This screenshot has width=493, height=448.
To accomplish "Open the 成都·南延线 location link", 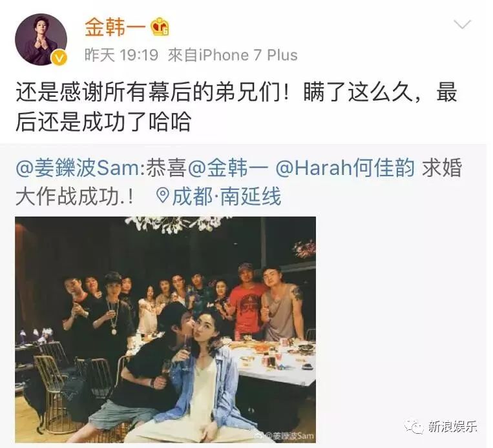I will point(226,197).
